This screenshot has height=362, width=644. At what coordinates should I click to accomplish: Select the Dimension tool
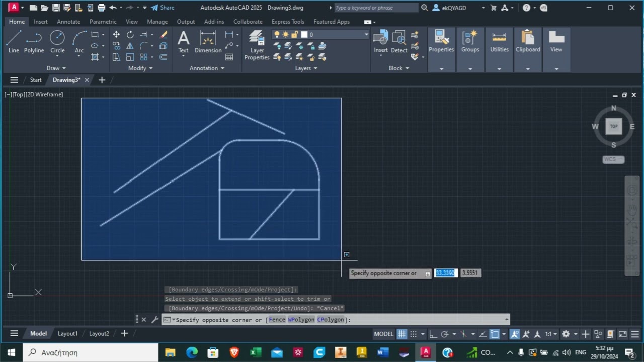[x=208, y=41]
